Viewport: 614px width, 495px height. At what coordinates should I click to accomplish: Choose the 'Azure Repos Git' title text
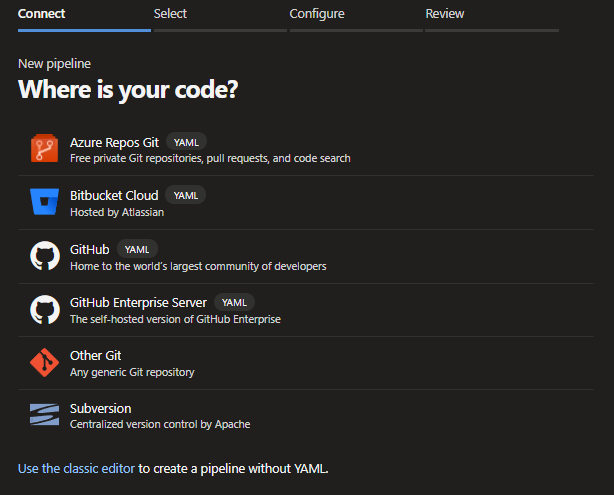click(x=114, y=142)
